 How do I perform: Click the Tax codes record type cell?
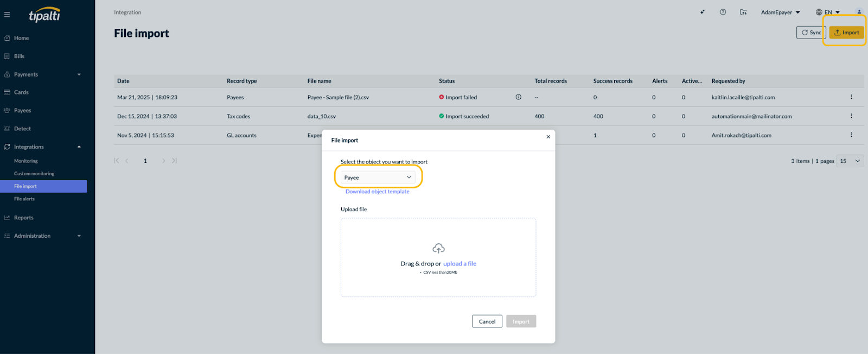[x=239, y=117]
